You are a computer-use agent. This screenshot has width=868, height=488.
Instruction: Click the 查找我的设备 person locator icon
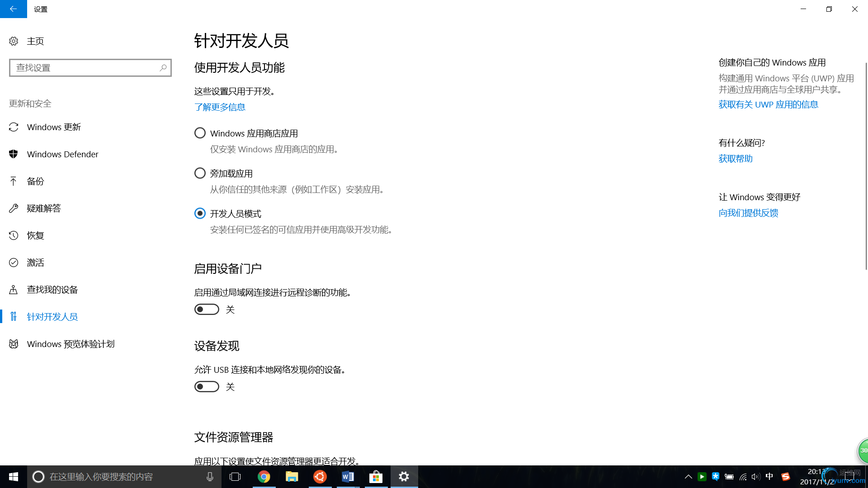click(14, 290)
